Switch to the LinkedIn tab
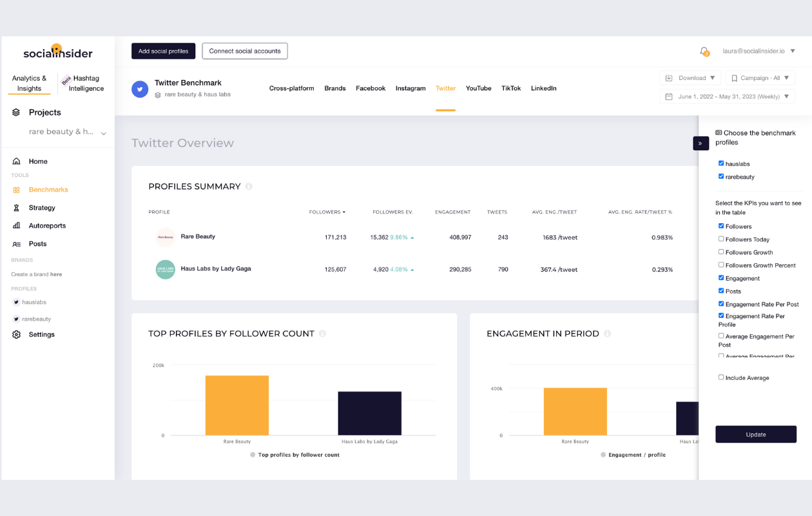Screen dimensions: 812x516 (544, 88)
